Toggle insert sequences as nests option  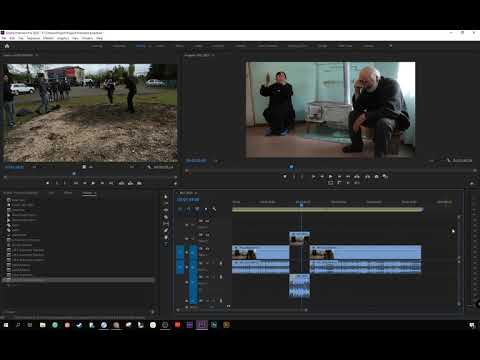180,209
